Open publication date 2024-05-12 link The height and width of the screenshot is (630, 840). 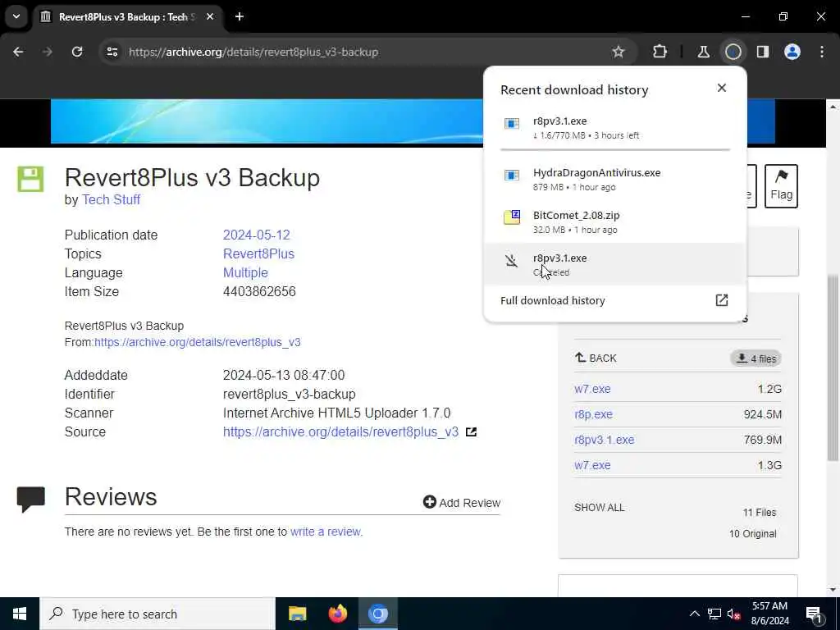[256, 235]
